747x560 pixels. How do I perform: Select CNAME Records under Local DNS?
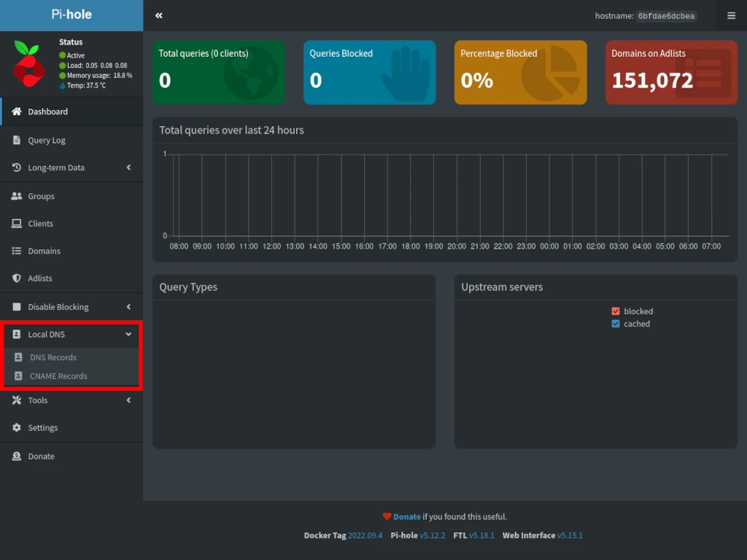click(x=71, y=376)
